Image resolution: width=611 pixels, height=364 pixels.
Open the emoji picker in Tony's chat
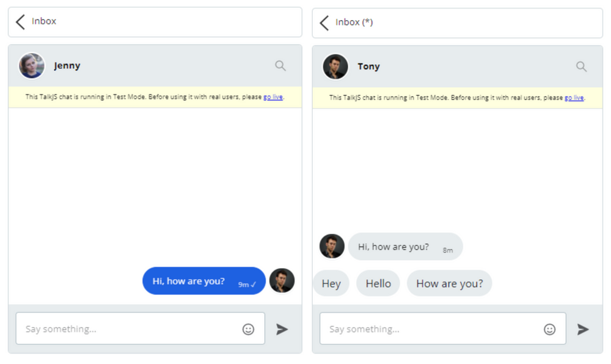click(551, 329)
